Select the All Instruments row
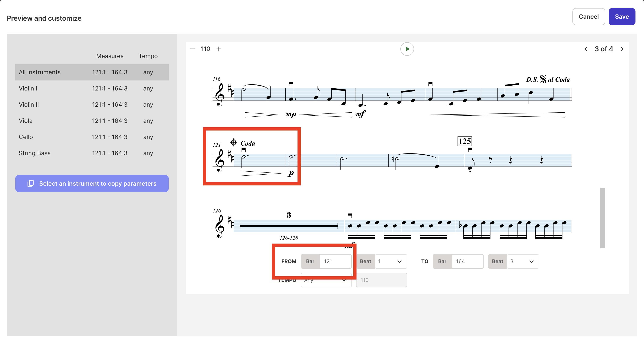 (92, 72)
